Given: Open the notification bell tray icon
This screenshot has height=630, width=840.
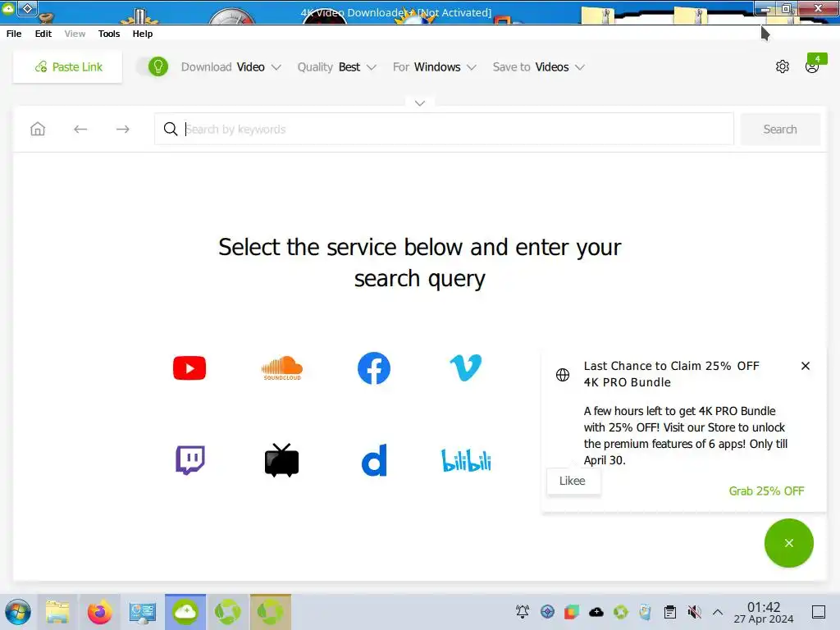Looking at the screenshot, I should [x=523, y=612].
